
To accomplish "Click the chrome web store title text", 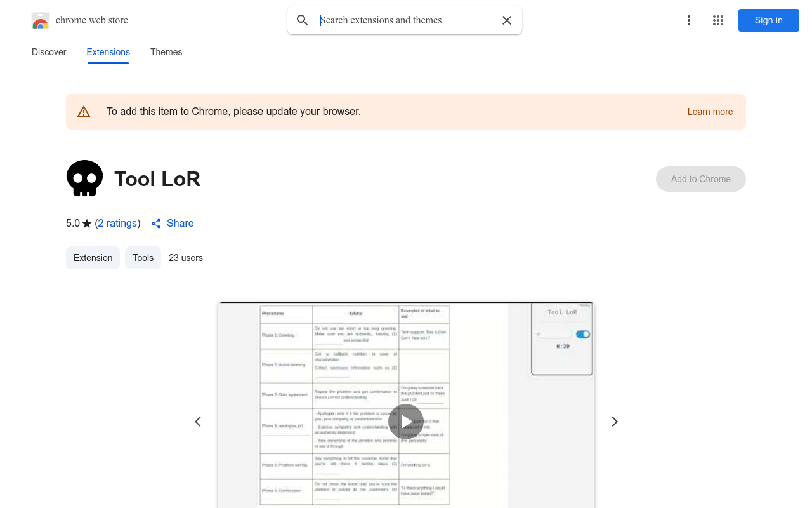I will [x=92, y=20].
